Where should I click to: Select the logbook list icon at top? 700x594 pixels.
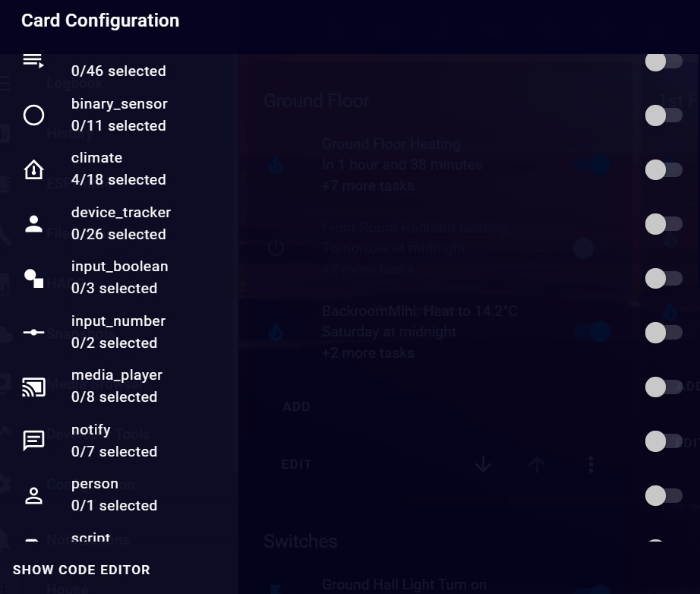pos(33,61)
